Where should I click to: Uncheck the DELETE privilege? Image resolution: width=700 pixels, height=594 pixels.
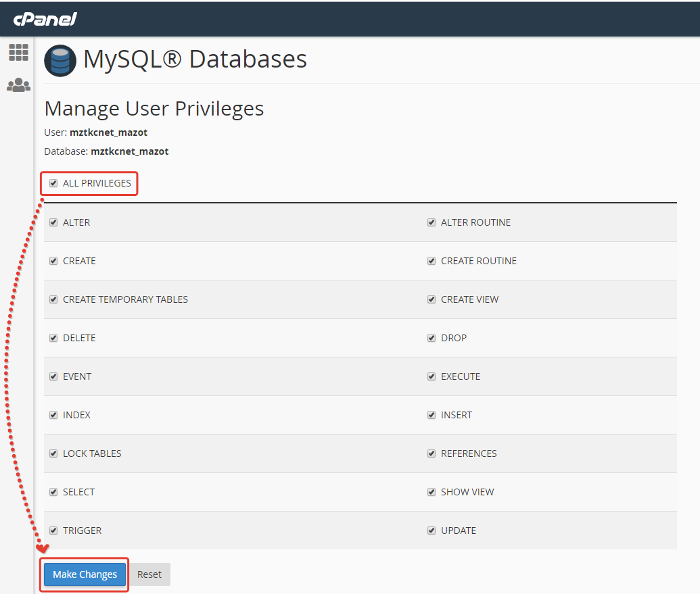[x=53, y=338]
